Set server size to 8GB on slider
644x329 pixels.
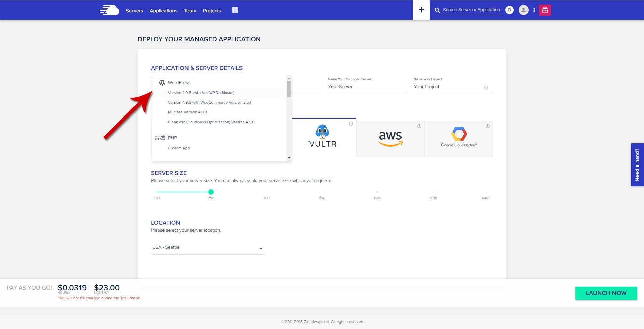[322, 192]
